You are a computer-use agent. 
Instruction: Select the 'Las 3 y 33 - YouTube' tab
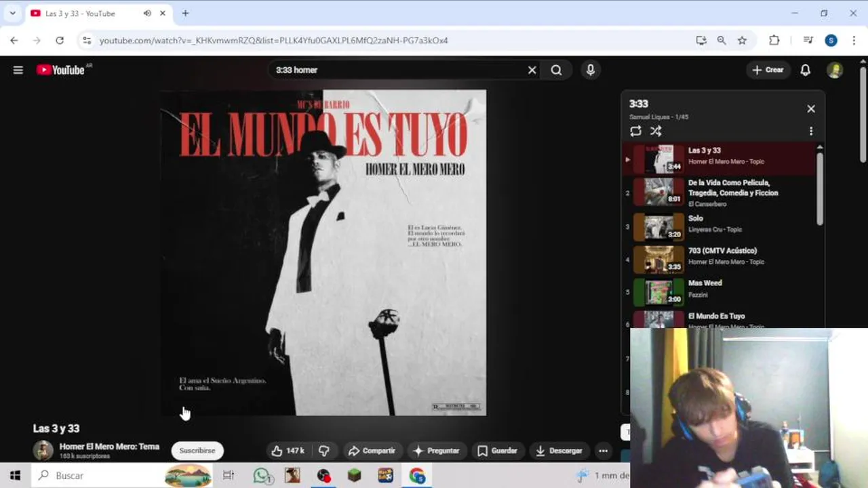click(98, 14)
